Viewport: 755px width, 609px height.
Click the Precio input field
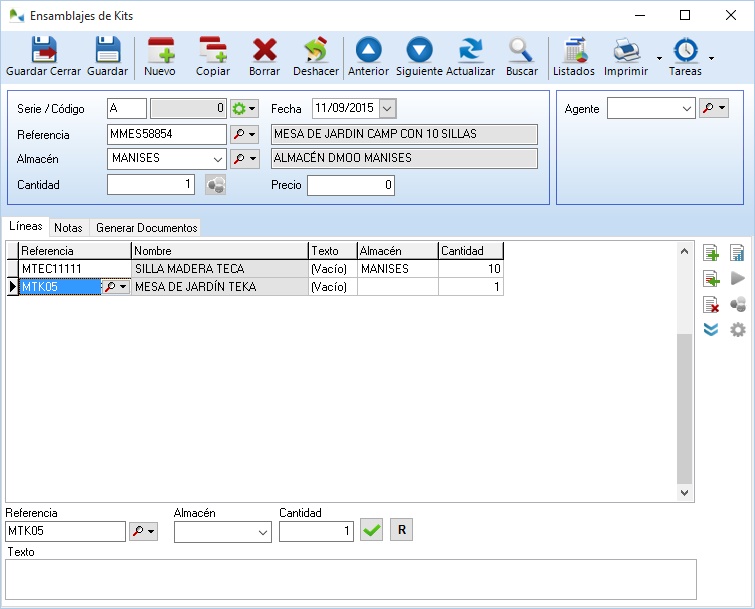350,185
